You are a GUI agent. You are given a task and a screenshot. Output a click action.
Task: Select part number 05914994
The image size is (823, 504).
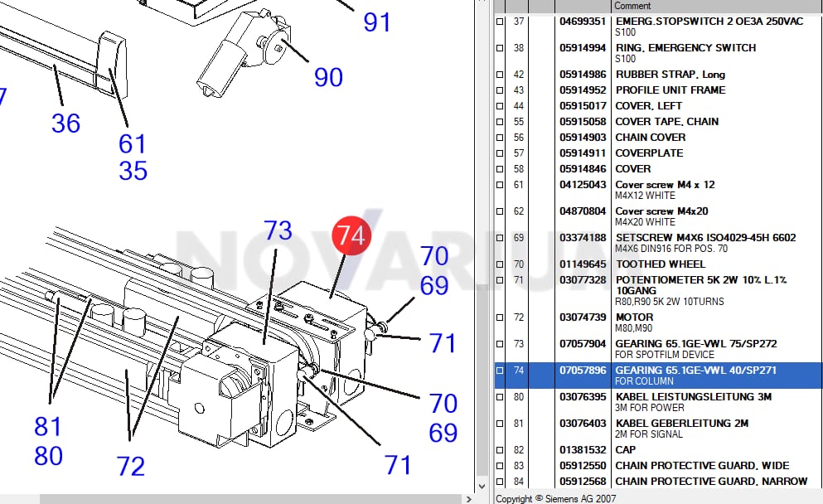coord(583,48)
